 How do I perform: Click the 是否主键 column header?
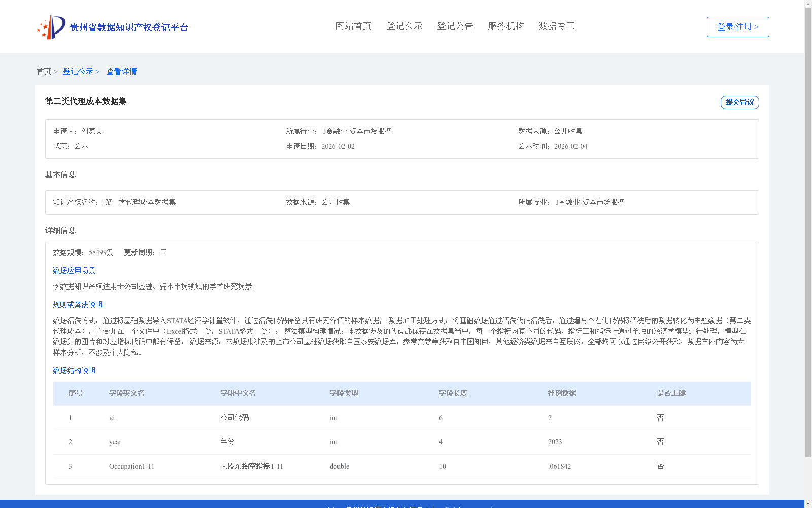point(671,393)
